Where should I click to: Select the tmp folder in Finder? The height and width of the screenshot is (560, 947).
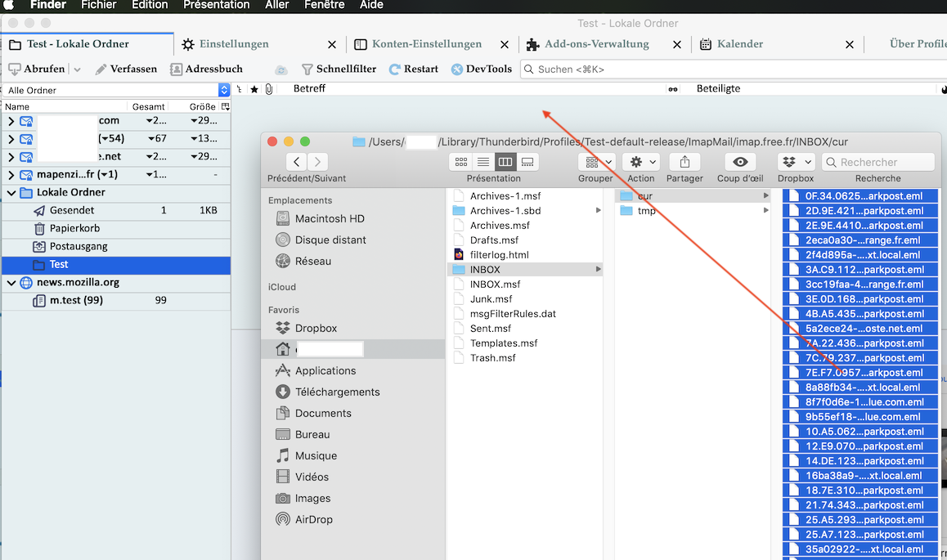tap(694, 211)
